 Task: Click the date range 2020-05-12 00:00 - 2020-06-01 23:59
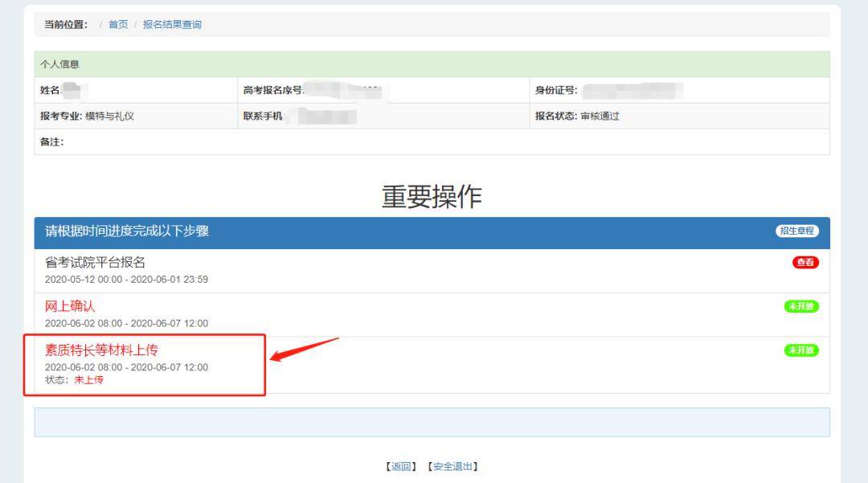pyautogui.click(x=126, y=280)
